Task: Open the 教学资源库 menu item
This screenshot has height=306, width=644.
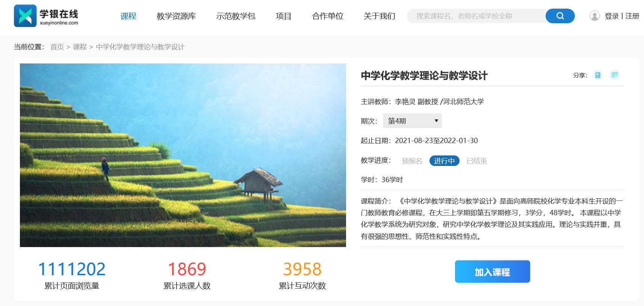Action: click(176, 16)
